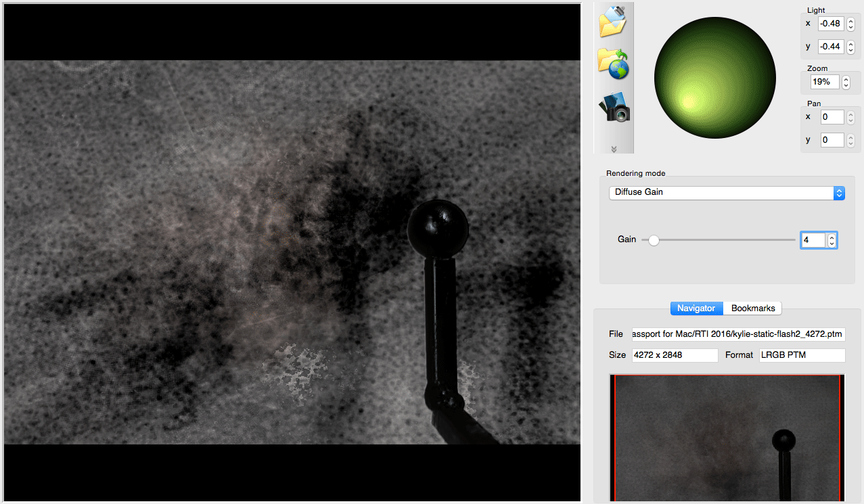Click the "File" label
The height and width of the screenshot is (504, 864).
pyautogui.click(x=616, y=334)
